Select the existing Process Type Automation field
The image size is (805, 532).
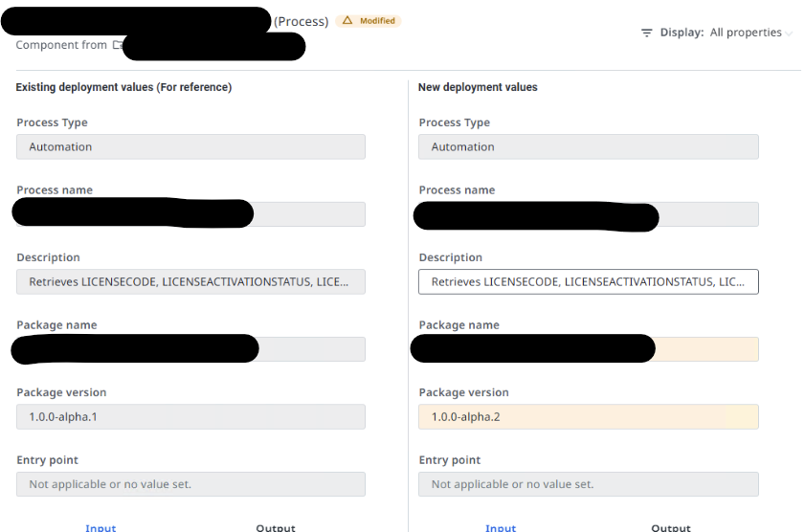191,146
